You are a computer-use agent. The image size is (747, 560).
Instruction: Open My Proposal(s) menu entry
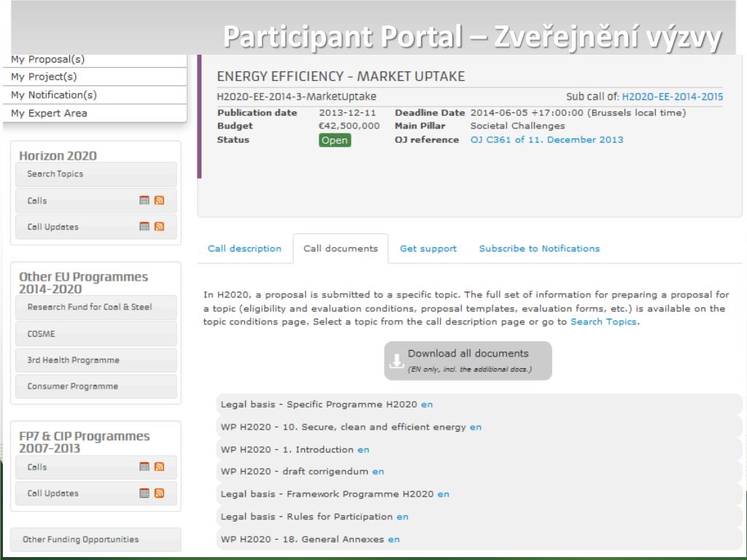(95, 60)
